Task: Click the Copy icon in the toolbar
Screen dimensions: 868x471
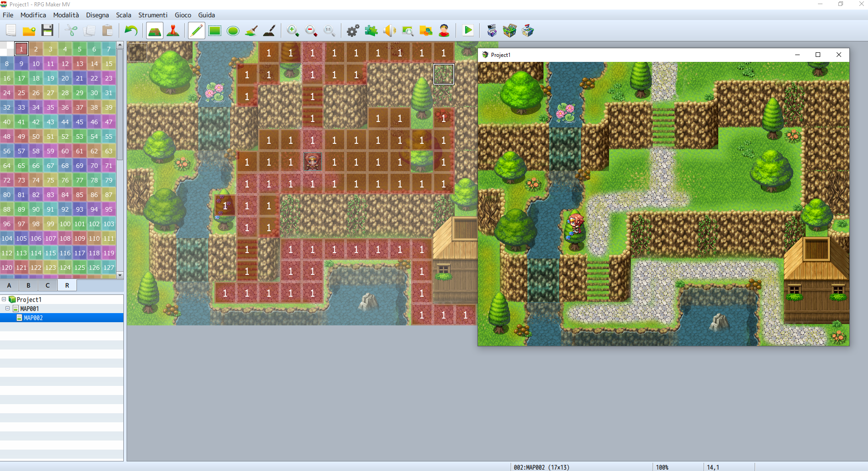Action: [89, 30]
